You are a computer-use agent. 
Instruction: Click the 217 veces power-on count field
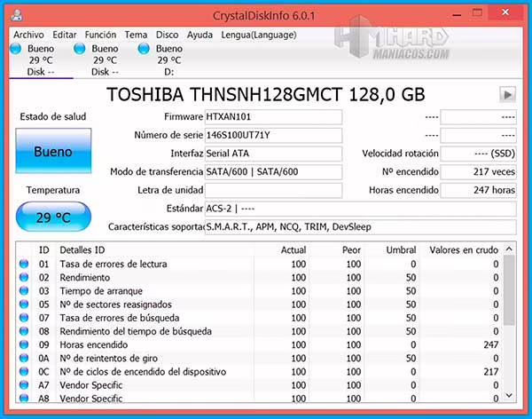point(478,172)
